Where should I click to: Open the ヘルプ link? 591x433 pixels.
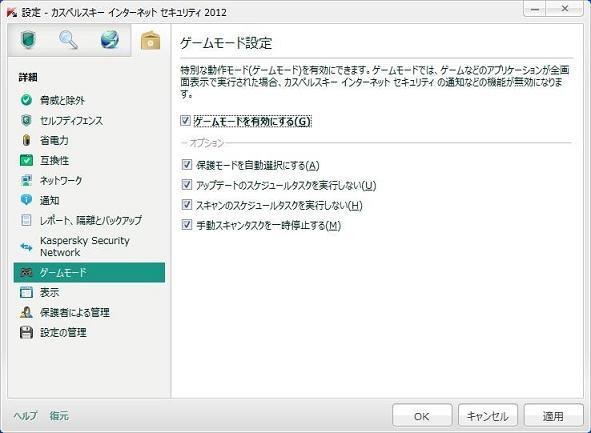point(25,416)
